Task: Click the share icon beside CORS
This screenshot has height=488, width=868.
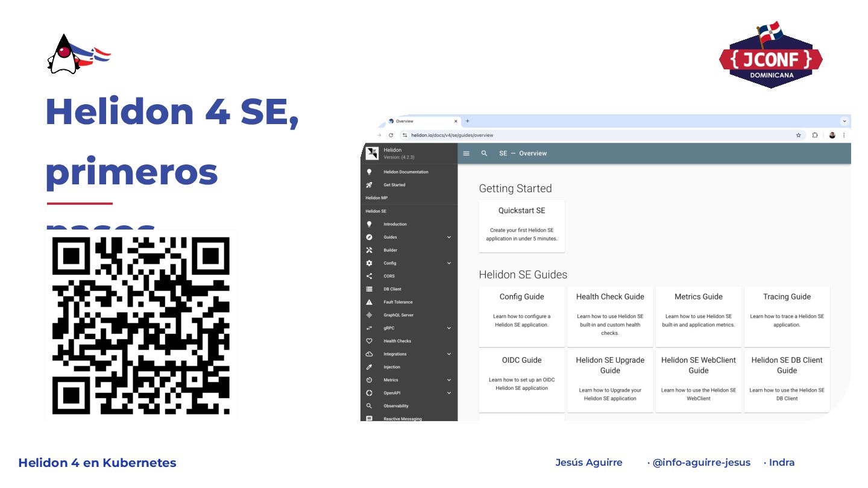Action: pyautogui.click(x=370, y=276)
